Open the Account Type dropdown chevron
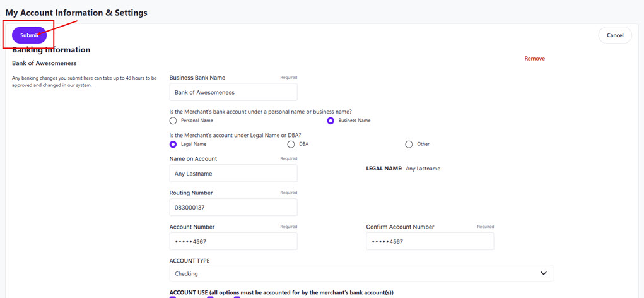The height and width of the screenshot is (298, 644). coord(544,273)
